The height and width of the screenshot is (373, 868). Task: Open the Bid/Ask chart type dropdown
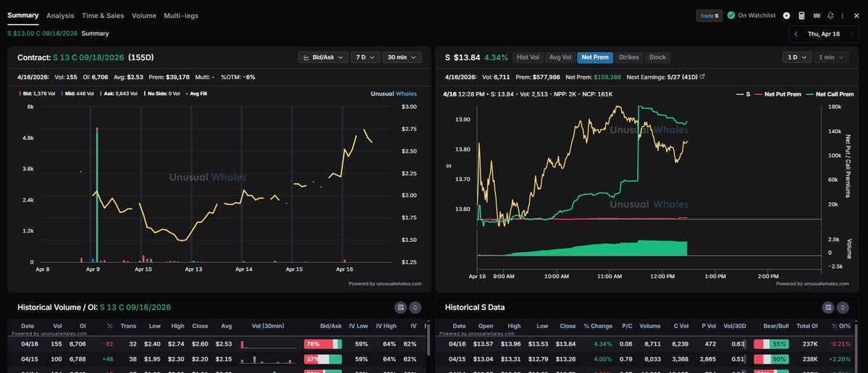click(323, 57)
